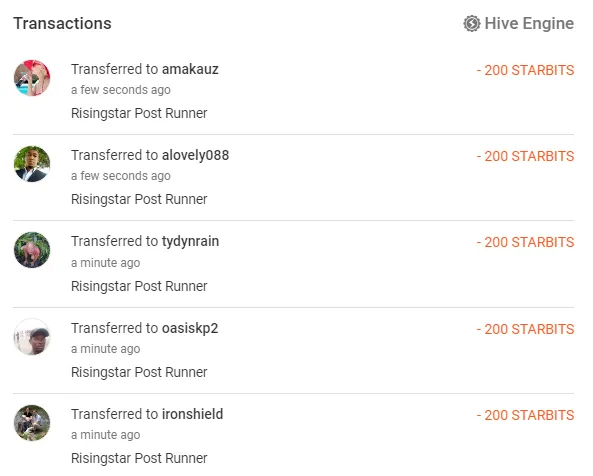The image size is (593, 476).
Task: Open the oasiskp2 profile avatar
Action: pos(32,337)
